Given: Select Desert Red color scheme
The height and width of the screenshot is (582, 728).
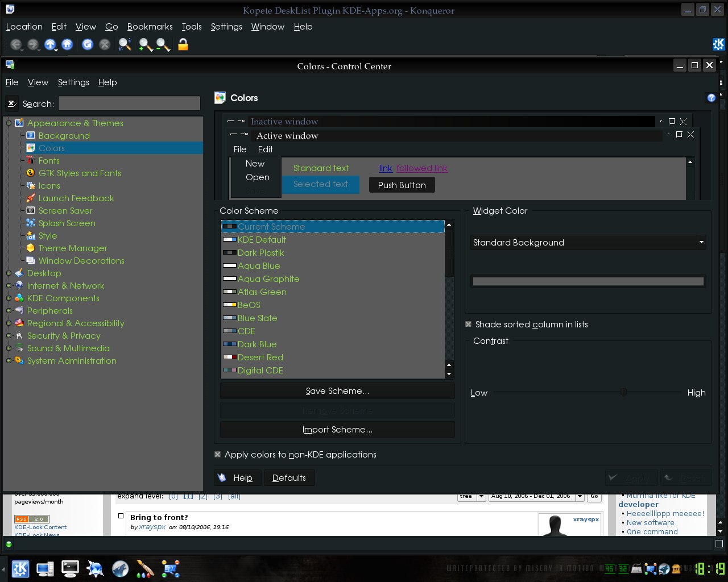Looking at the screenshot, I should 333,357.
